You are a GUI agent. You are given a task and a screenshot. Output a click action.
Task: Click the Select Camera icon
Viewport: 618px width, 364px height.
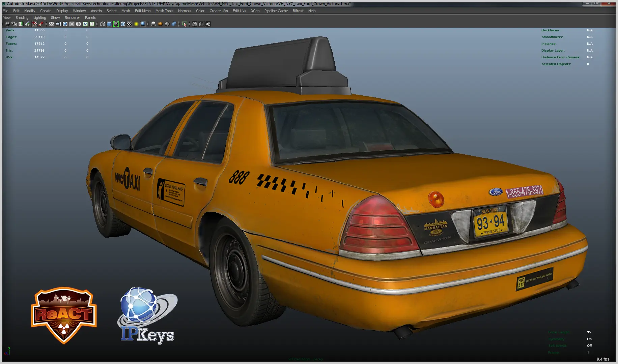tap(7, 24)
